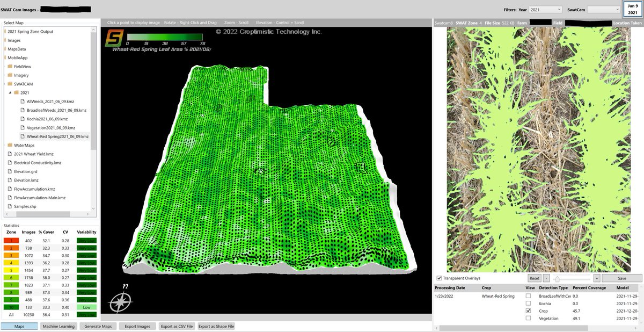Switch to the Machine Learning tab

59,326
